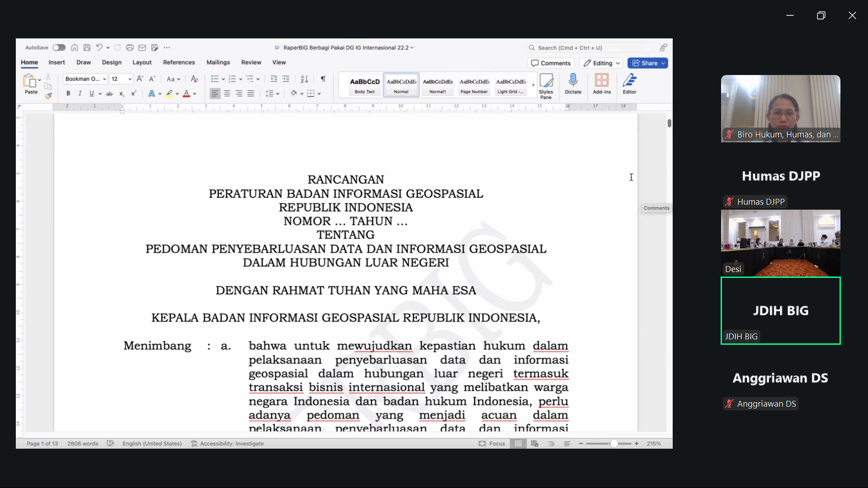Image resolution: width=868 pixels, height=488 pixels.
Task: Click the Format Painter brush icon
Action: point(48,96)
